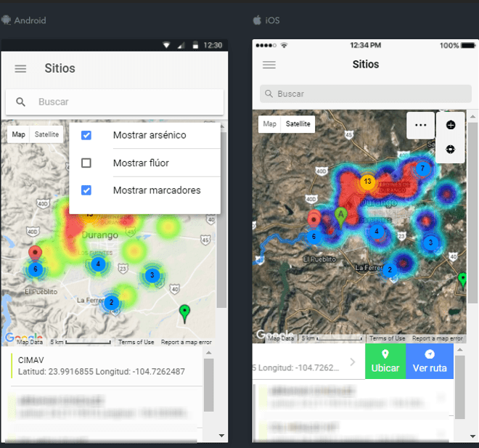
Task: Click the zoom-in plus icon on iOS map
Action: (451, 125)
